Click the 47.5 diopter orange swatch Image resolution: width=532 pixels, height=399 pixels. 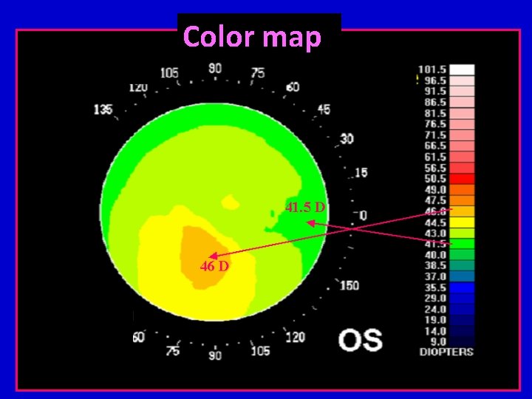462,200
